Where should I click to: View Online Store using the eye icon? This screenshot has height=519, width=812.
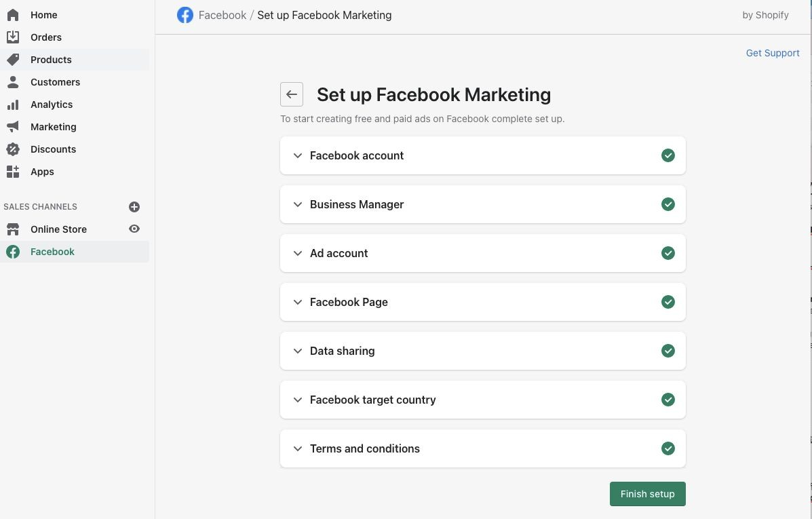(x=134, y=229)
